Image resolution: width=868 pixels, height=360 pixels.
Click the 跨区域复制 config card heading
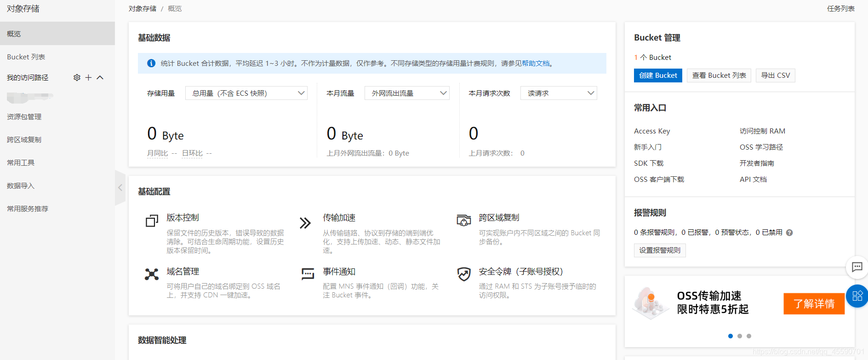(499, 218)
